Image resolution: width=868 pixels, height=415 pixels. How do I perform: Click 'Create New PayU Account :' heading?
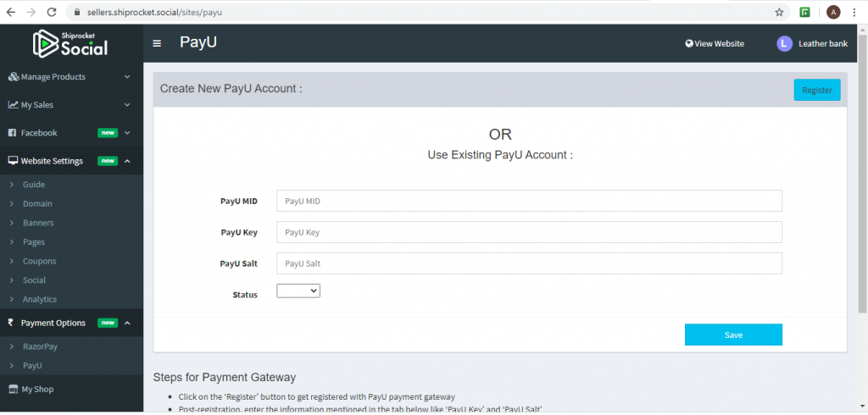point(231,89)
